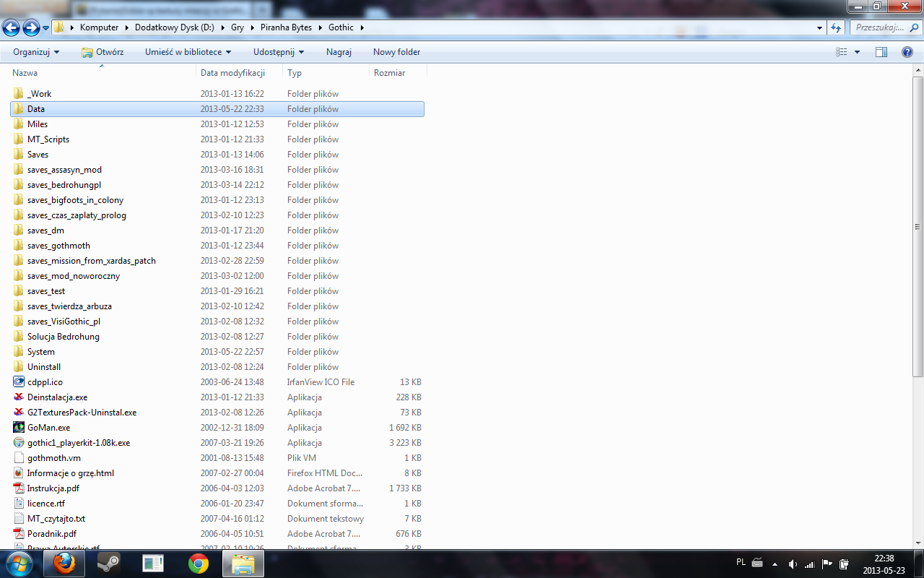Image resolution: width=924 pixels, height=578 pixels.
Task: Open the Udostępnij menu
Action: 279,52
